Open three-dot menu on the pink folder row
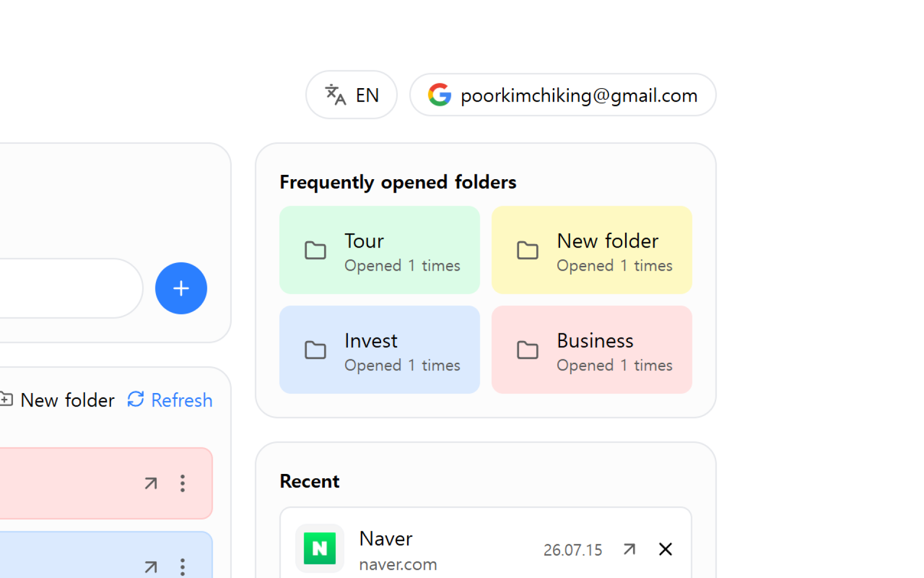 tap(182, 483)
